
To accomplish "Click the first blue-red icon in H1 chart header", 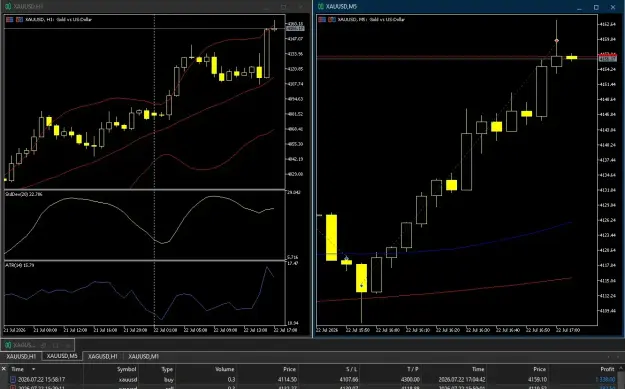I will tap(10, 19).
